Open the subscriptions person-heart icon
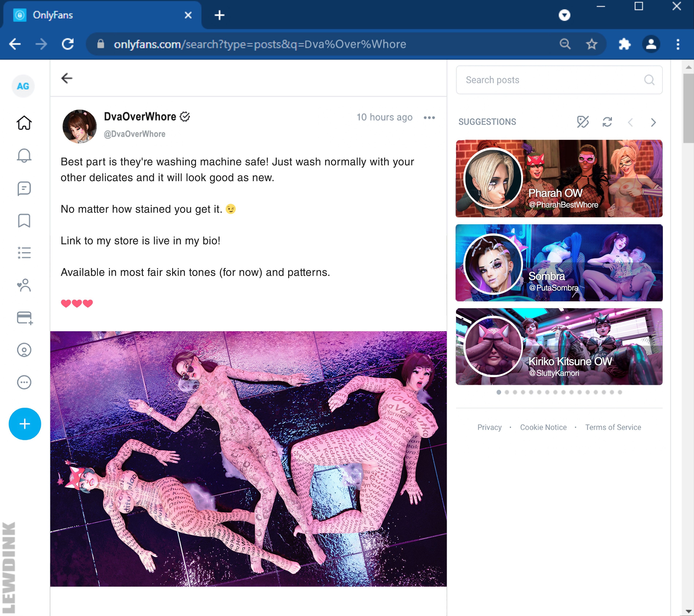Screen dimensions: 694x616 pyautogui.click(x=24, y=285)
